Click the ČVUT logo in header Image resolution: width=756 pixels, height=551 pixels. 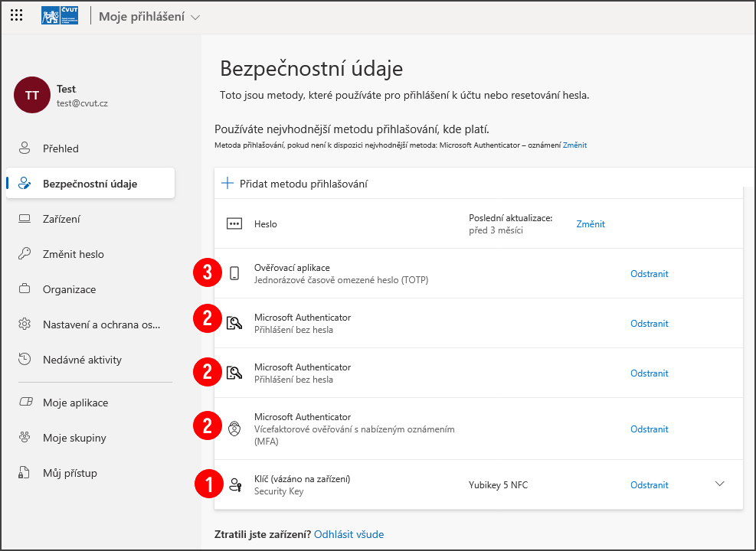pyautogui.click(x=60, y=15)
